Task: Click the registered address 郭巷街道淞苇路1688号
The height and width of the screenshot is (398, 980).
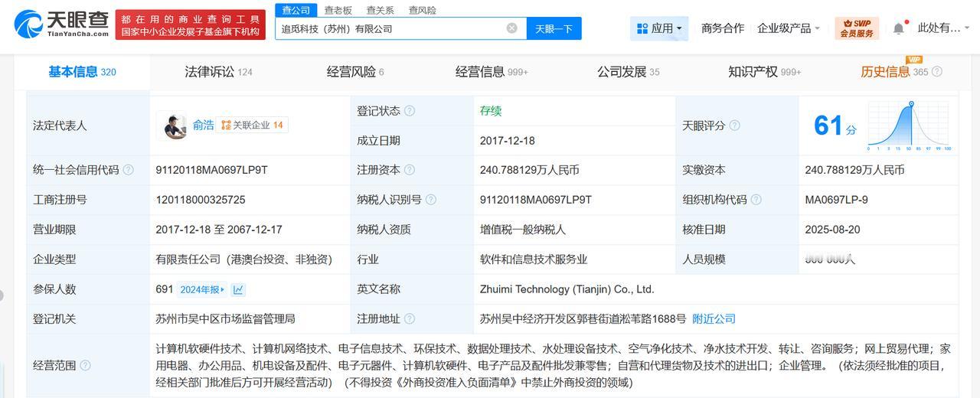Action: coord(583,318)
